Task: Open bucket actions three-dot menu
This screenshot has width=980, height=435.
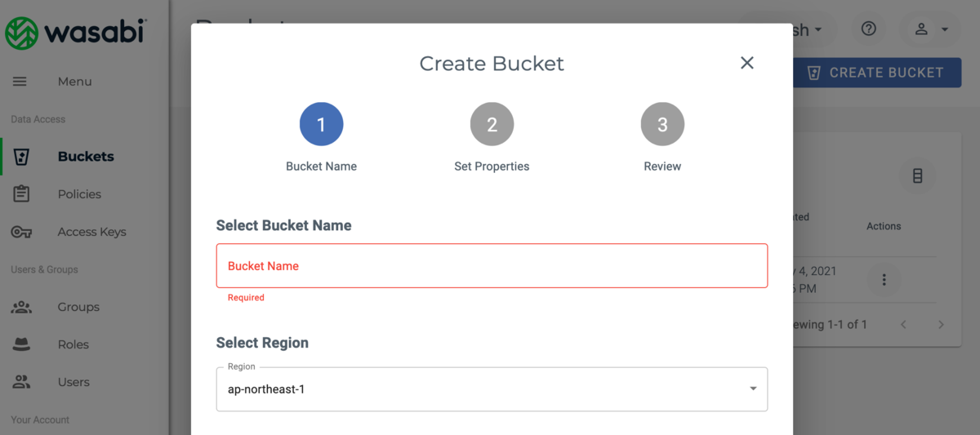Action: pyautogui.click(x=884, y=280)
